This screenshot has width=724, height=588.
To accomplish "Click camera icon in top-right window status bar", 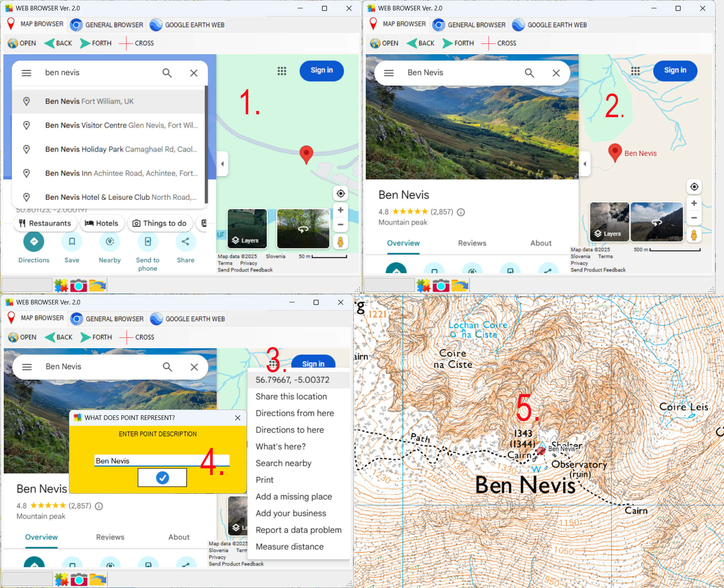I will coord(441,286).
